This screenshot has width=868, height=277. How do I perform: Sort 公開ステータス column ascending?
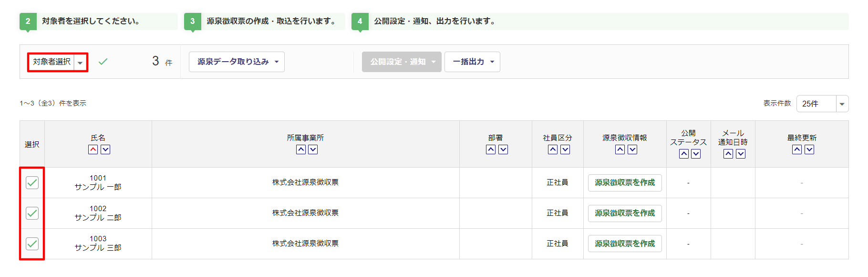tap(684, 154)
